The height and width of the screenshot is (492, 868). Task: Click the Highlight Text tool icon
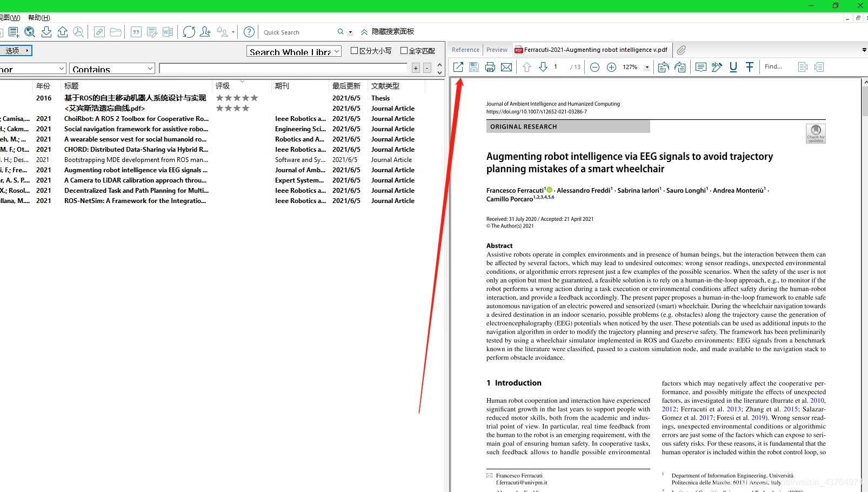(x=717, y=67)
